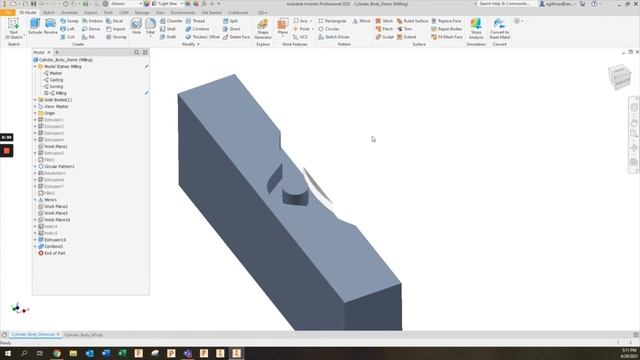Open browser panel search
Viewport: 640px width, 360px height.
[137, 52]
